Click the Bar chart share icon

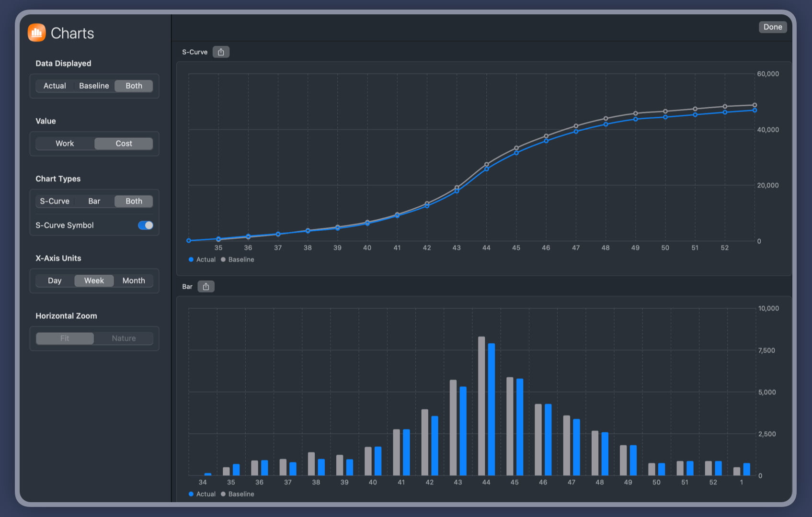206,287
